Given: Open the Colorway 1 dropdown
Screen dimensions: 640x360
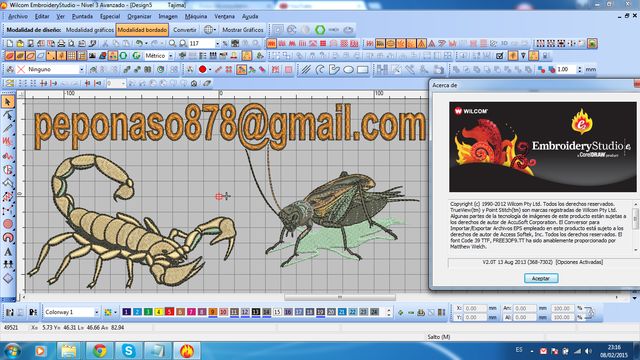Looking at the screenshot, I should coord(96,312).
